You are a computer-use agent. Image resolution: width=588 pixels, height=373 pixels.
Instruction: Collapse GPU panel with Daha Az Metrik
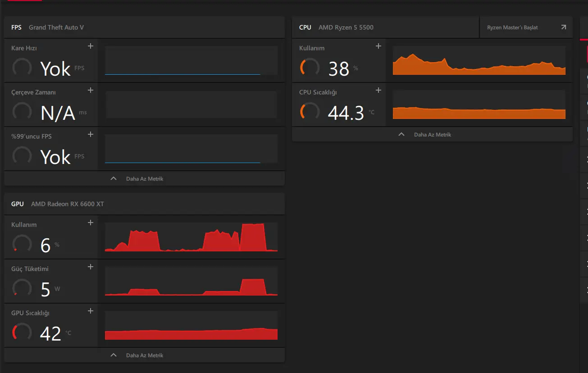145,355
